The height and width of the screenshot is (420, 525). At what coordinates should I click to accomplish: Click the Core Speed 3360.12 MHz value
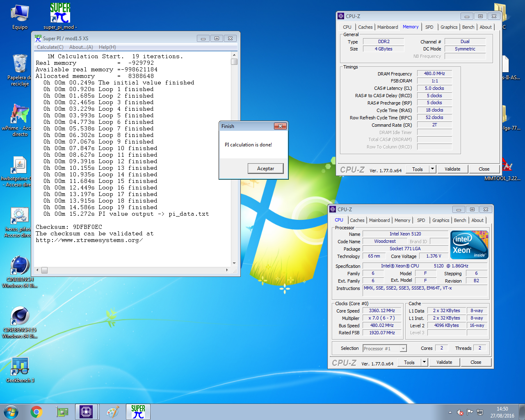[x=381, y=311]
